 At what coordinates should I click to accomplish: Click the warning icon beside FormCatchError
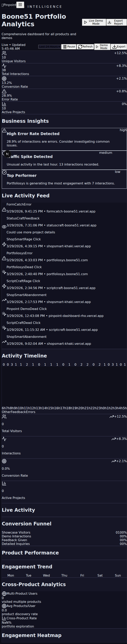(x=4, y=210)
